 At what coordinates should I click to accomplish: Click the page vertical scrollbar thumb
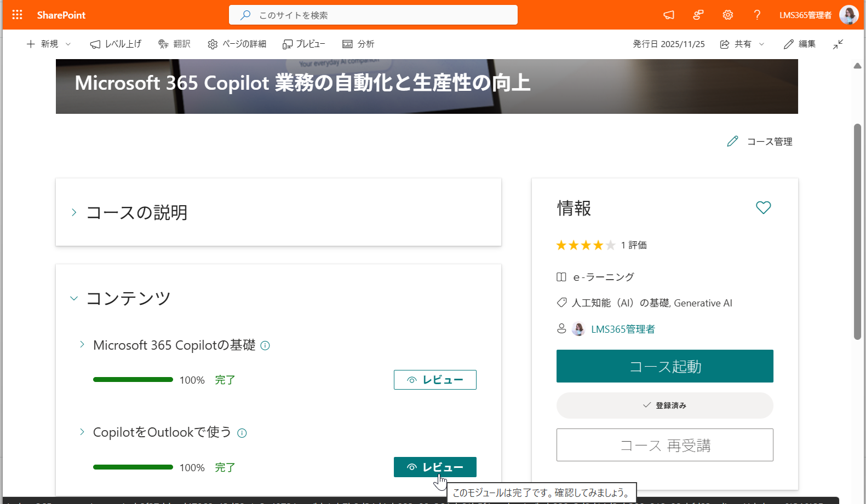pos(858,231)
